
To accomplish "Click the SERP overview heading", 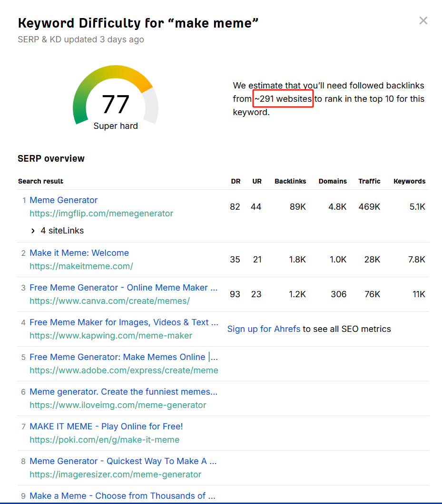I will pyautogui.click(x=51, y=158).
